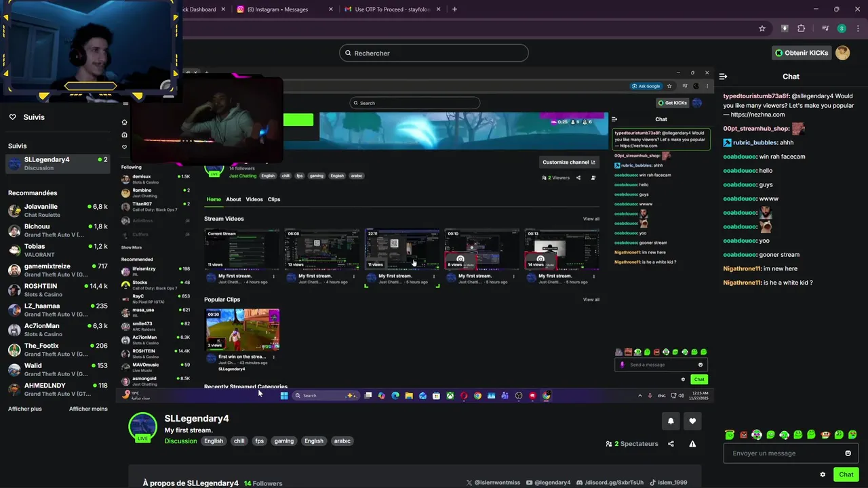Viewport: 868px width, 488px height.
Task: Click system tray chevron in streamed taskbar
Action: pyautogui.click(x=639, y=396)
